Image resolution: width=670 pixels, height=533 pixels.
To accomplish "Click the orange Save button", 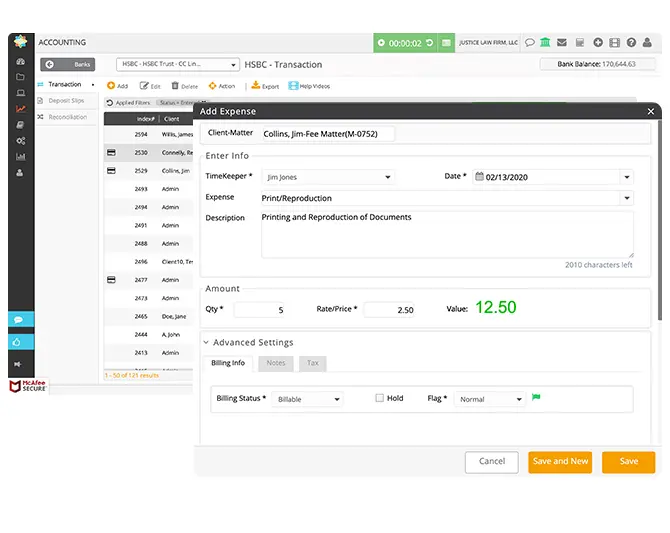I will pyautogui.click(x=629, y=462).
